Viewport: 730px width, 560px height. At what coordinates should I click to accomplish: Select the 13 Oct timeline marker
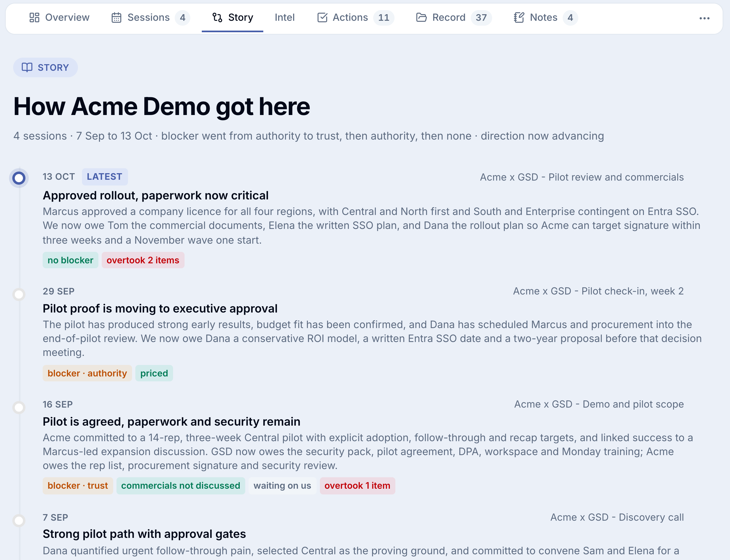pyautogui.click(x=19, y=178)
